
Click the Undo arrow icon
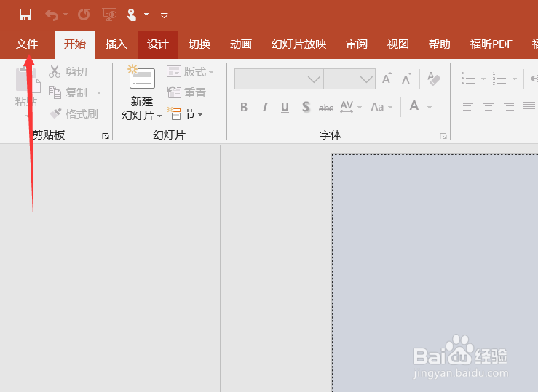(52, 15)
